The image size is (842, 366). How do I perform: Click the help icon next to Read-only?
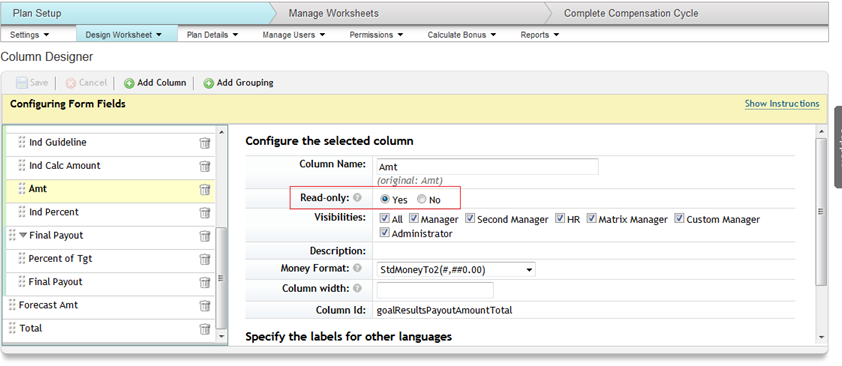pyautogui.click(x=357, y=198)
